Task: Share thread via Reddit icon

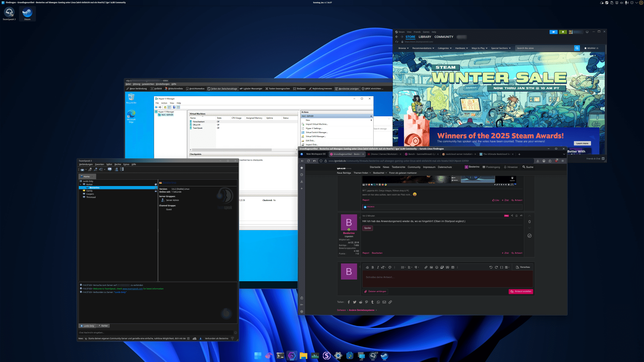Action: click(x=361, y=302)
